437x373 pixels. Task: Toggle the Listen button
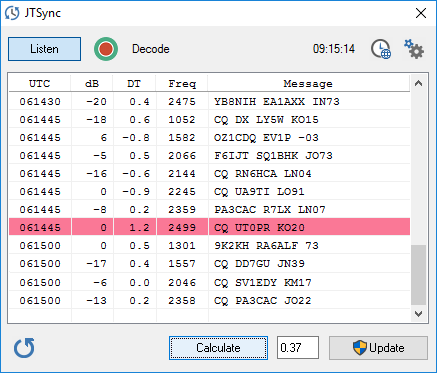click(44, 49)
